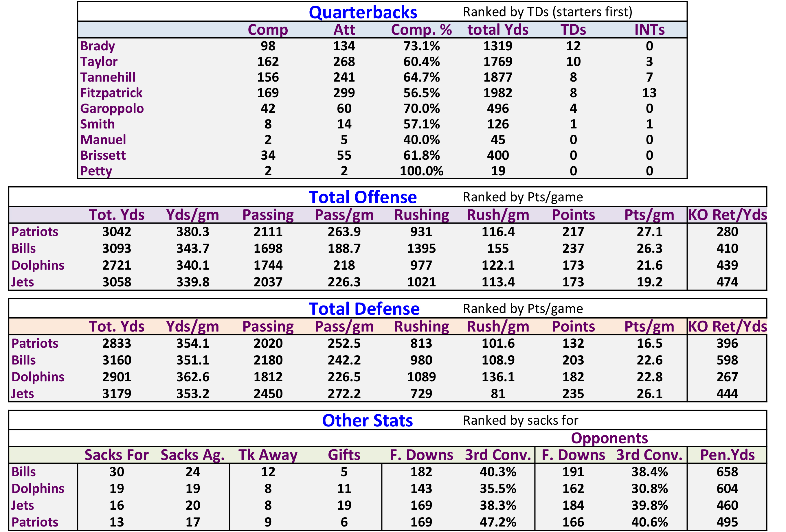Image resolution: width=786 pixels, height=532 pixels.
Task: Click the Sacks For column header
Action: [x=116, y=454]
